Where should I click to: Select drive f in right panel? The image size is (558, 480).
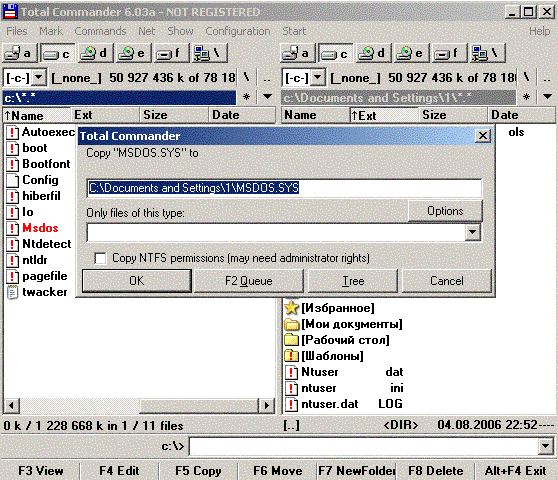(x=449, y=53)
